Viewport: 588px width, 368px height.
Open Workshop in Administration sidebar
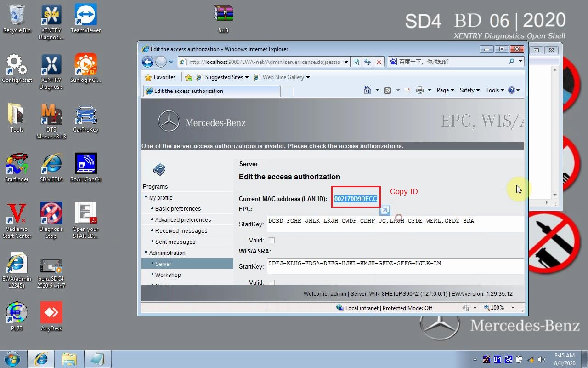168,275
